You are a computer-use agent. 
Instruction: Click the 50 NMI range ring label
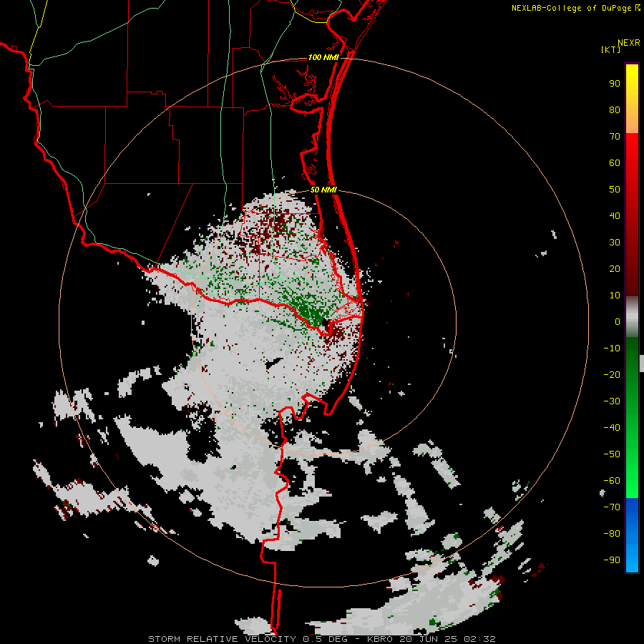pyautogui.click(x=323, y=190)
